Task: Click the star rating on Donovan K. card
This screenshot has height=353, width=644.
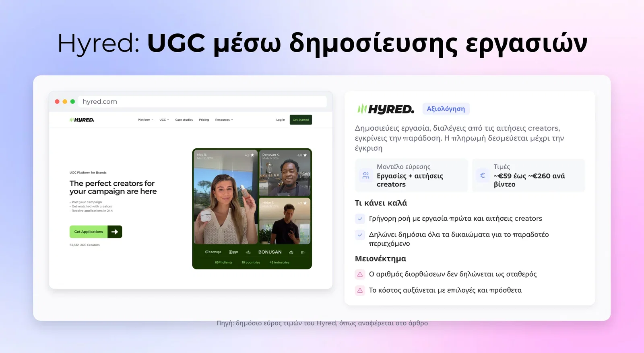Action: [302, 155]
